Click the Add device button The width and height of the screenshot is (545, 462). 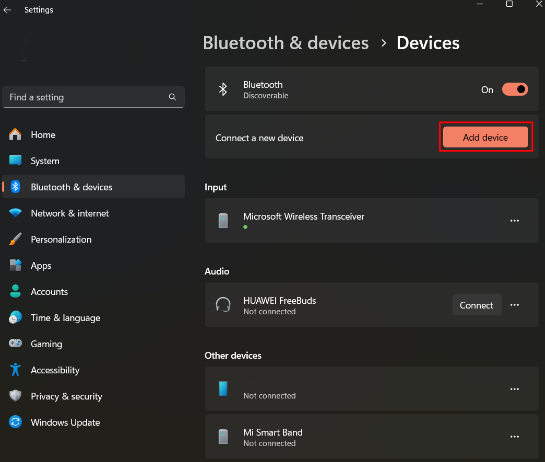point(485,137)
